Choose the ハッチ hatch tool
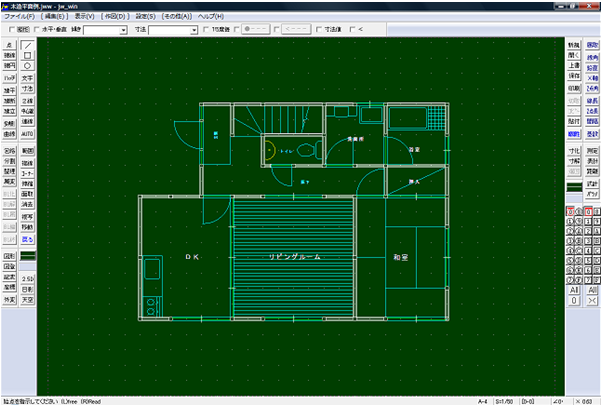The image size is (602, 408). click(x=9, y=77)
